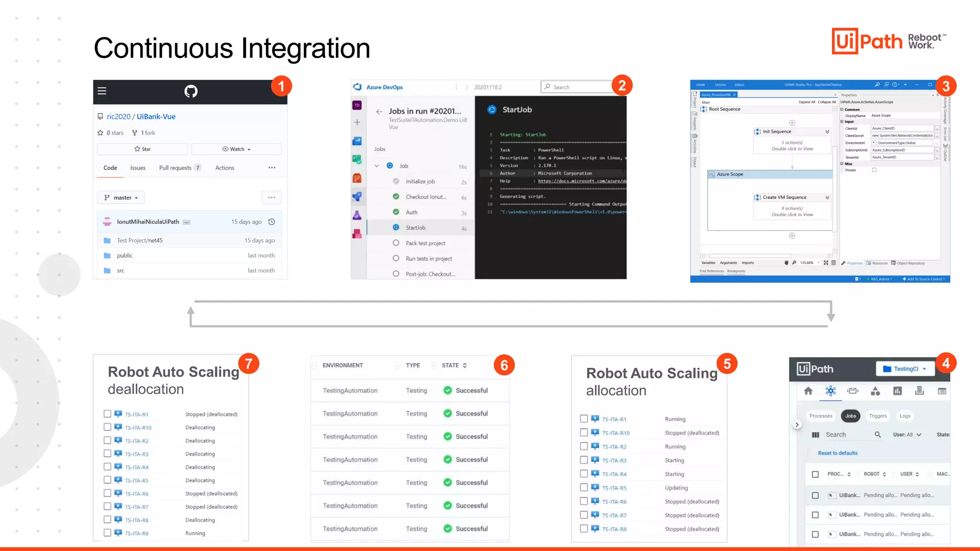Image resolution: width=980 pixels, height=551 pixels.
Task: Toggle the Private checkbox in Properties
Action: (x=874, y=170)
